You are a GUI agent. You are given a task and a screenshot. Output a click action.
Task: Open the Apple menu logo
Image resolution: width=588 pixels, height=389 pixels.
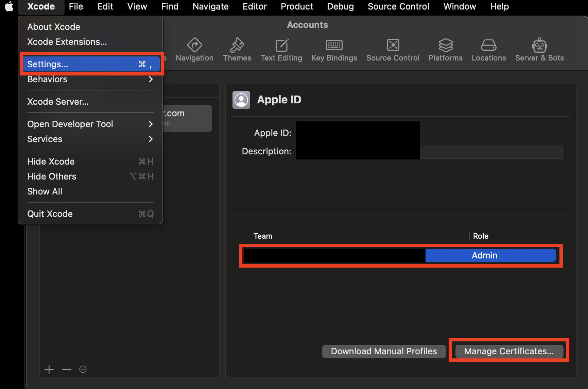pyautogui.click(x=9, y=6)
